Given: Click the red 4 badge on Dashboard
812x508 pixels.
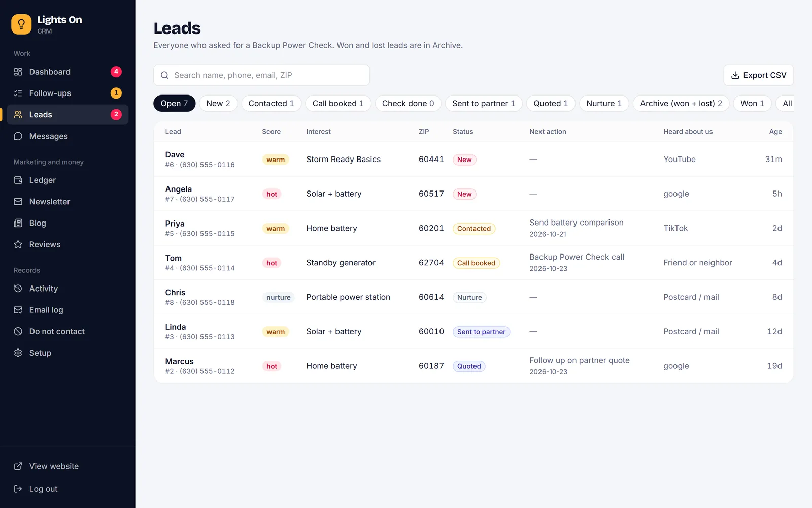Looking at the screenshot, I should (116, 72).
